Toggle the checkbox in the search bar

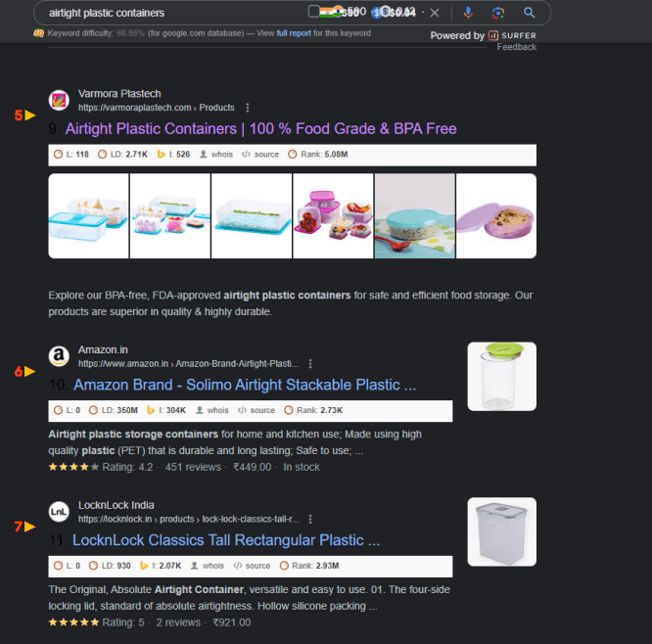point(313,12)
